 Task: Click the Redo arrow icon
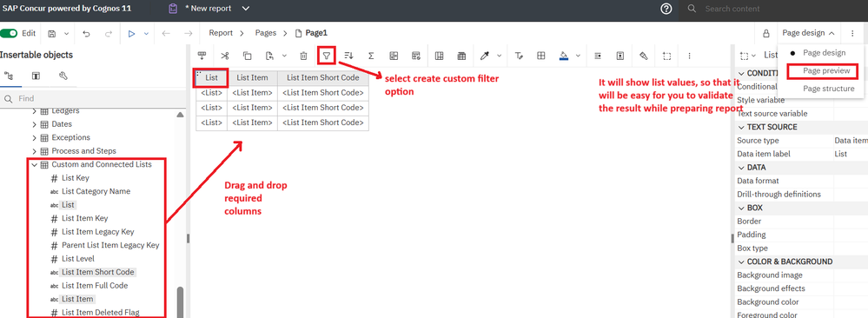109,33
